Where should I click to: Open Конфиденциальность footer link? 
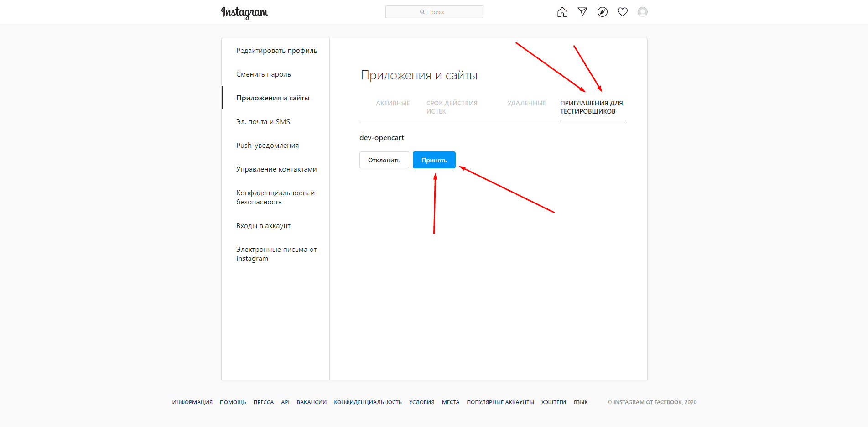click(x=368, y=402)
